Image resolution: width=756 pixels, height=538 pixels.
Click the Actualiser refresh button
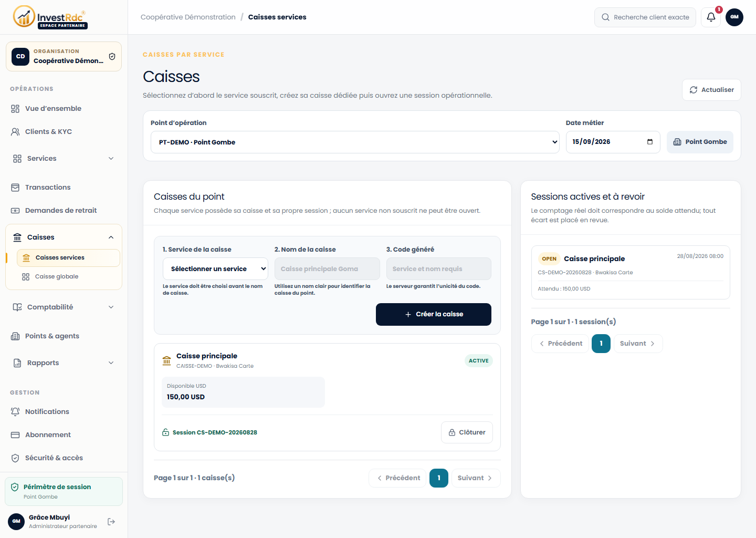click(x=711, y=90)
